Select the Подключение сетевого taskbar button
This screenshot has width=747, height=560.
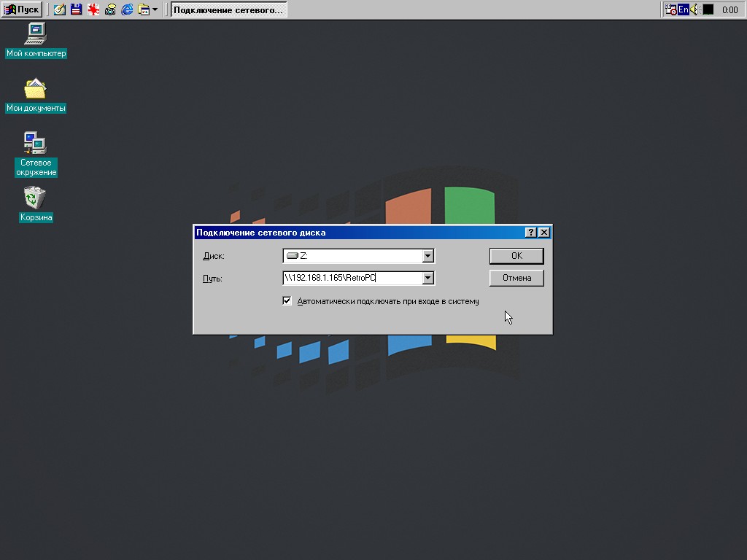pos(228,9)
